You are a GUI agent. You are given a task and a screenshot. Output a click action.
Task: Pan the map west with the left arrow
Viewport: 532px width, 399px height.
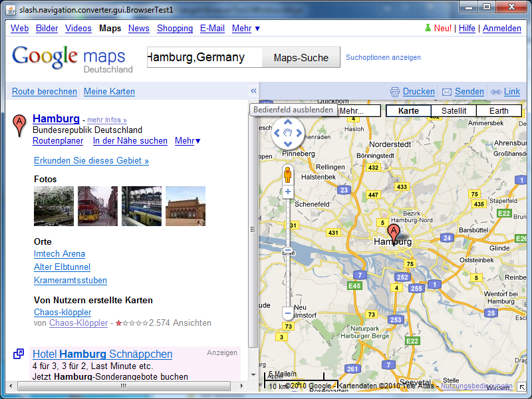(x=277, y=133)
